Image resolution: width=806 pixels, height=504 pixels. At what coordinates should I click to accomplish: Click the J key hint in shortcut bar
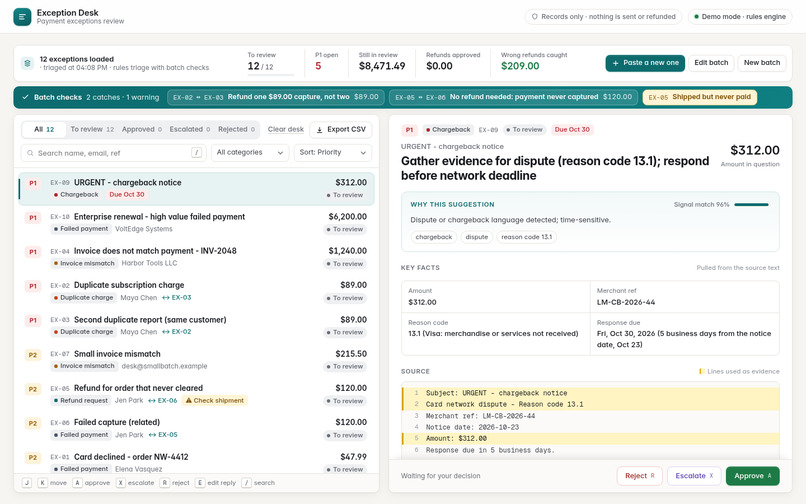point(27,482)
